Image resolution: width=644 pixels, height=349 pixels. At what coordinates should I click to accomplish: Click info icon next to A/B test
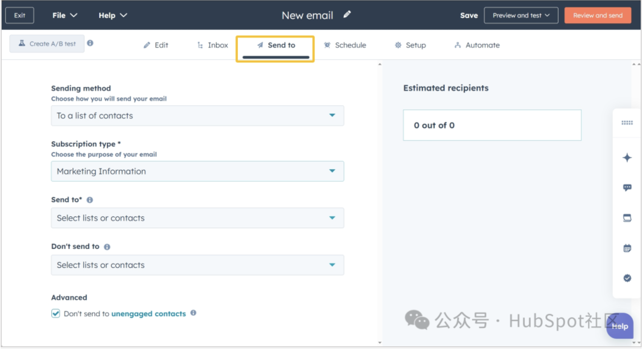point(90,43)
